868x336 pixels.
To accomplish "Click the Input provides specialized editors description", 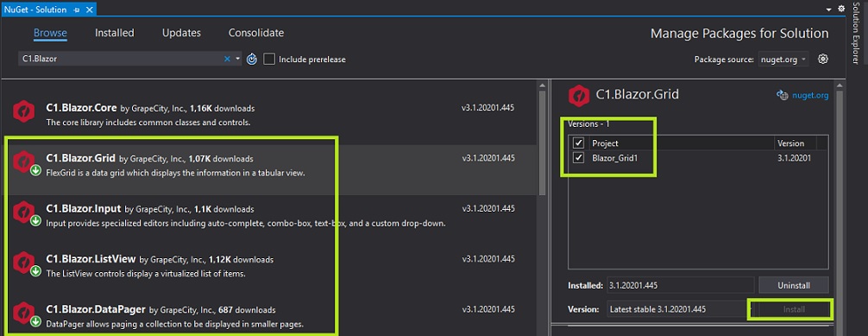I will tap(246, 224).
